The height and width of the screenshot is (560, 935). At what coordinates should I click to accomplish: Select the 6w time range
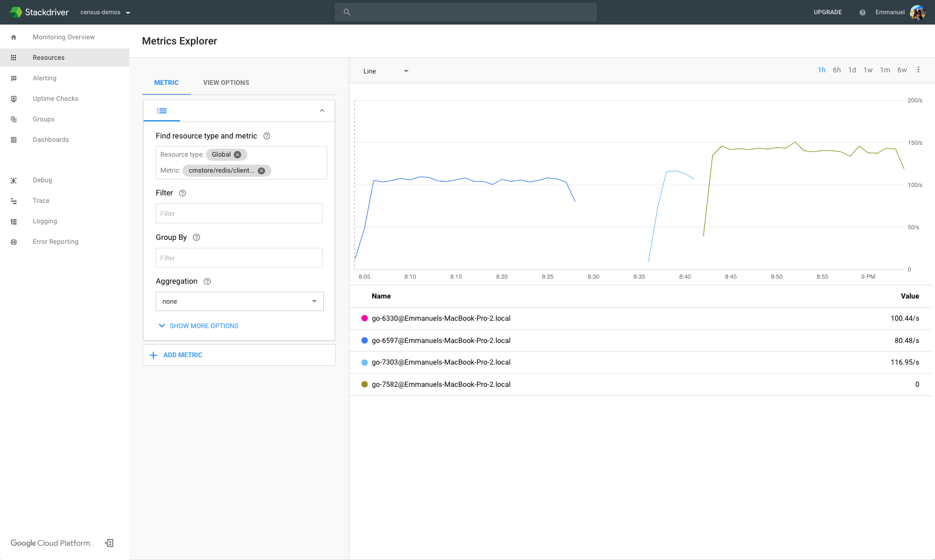click(902, 70)
